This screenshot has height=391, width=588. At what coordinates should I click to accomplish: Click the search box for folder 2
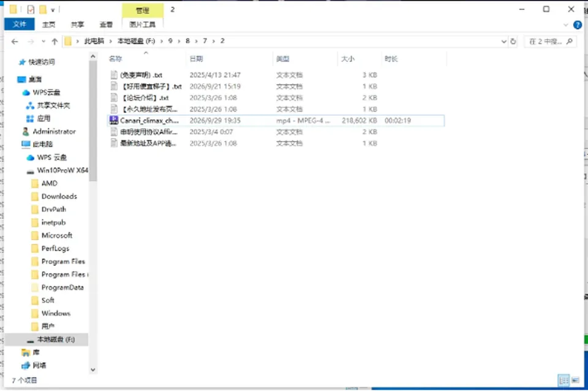(x=550, y=41)
